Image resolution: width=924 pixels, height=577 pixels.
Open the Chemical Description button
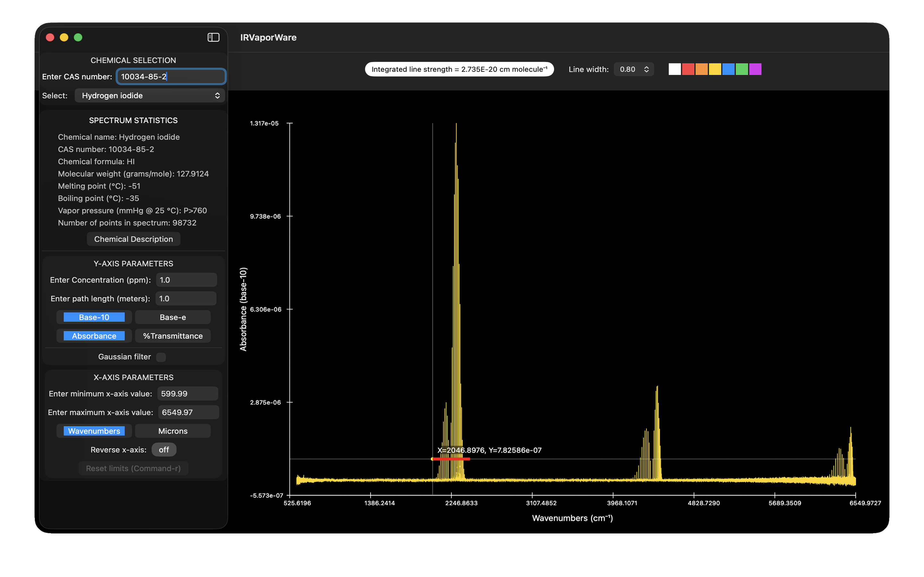click(133, 239)
